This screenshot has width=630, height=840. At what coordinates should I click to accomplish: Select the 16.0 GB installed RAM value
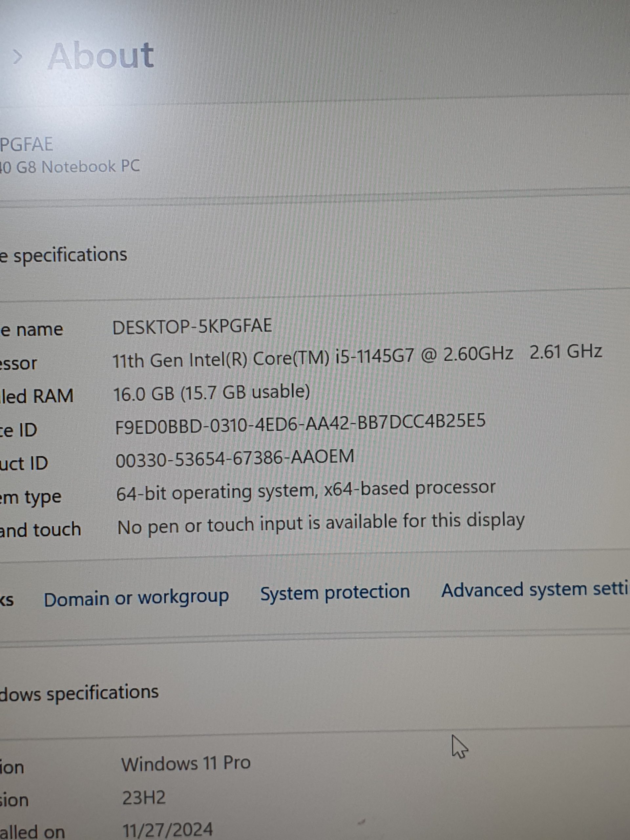pos(212,393)
